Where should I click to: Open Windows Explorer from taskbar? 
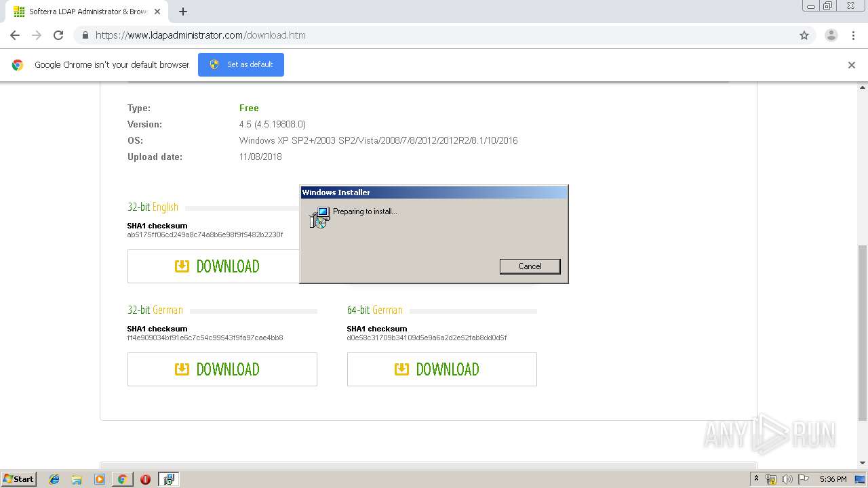pyautogui.click(x=77, y=479)
